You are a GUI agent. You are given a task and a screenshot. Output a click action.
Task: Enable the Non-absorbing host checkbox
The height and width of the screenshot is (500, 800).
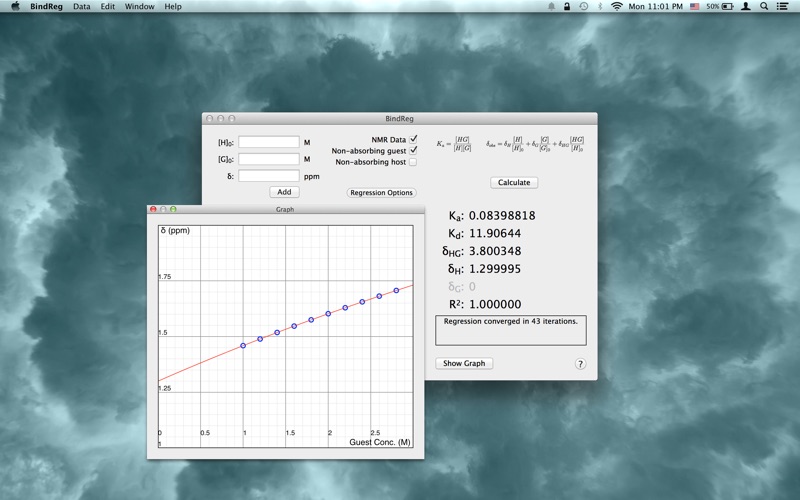point(413,162)
